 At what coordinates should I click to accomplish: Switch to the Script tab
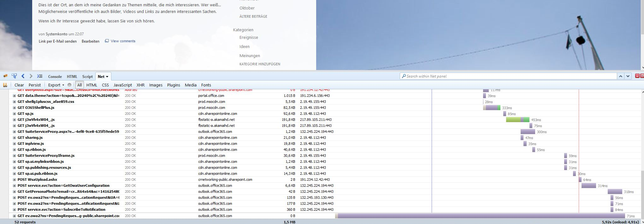tap(87, 77)
